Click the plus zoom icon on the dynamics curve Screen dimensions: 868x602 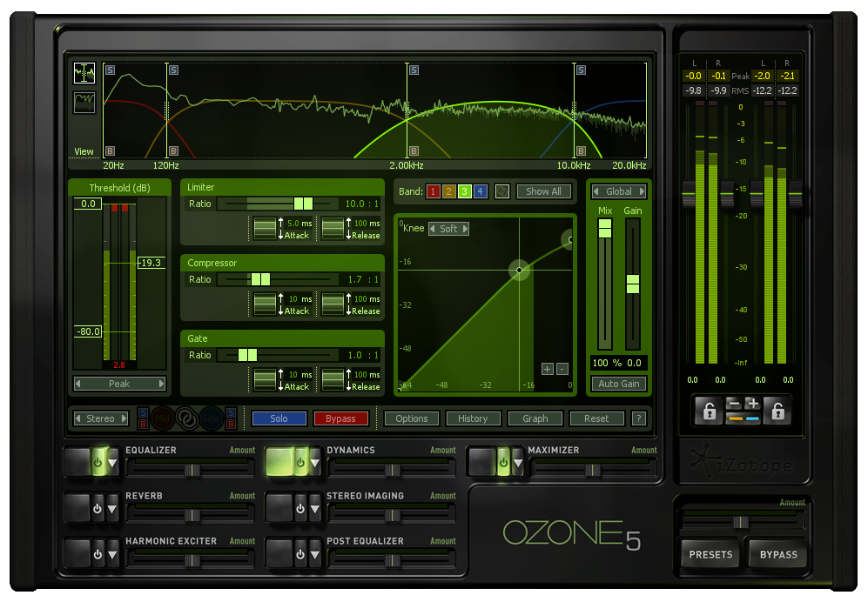click(x=548, y=369)
